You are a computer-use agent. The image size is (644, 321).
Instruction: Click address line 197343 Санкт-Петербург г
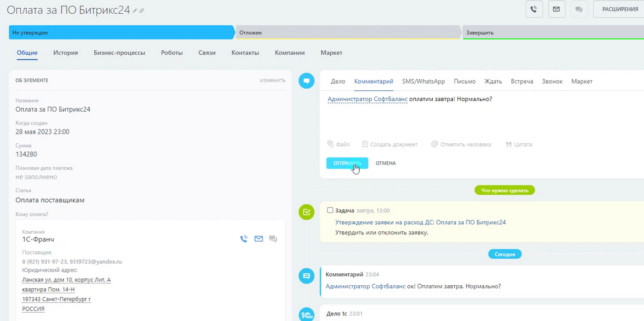[56, 299]
